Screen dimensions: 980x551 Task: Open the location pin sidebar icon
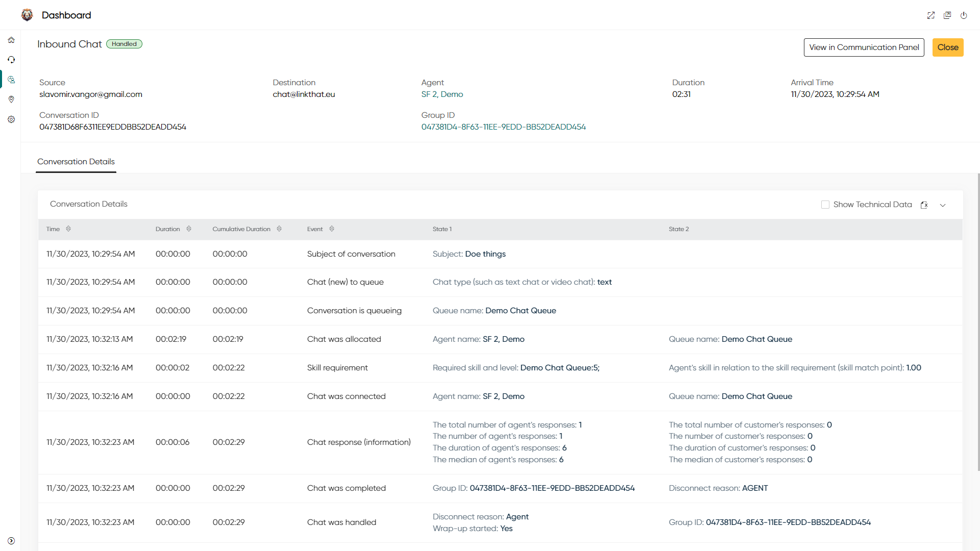11,99
